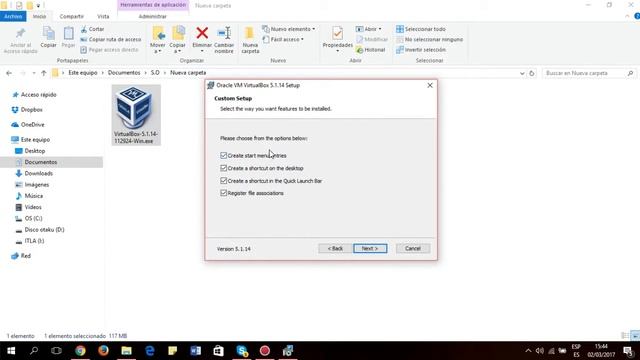The height and width of the screenshot is (360, 640).
Task: Toggle Register file associations checkbox
Action: [223, 193]
